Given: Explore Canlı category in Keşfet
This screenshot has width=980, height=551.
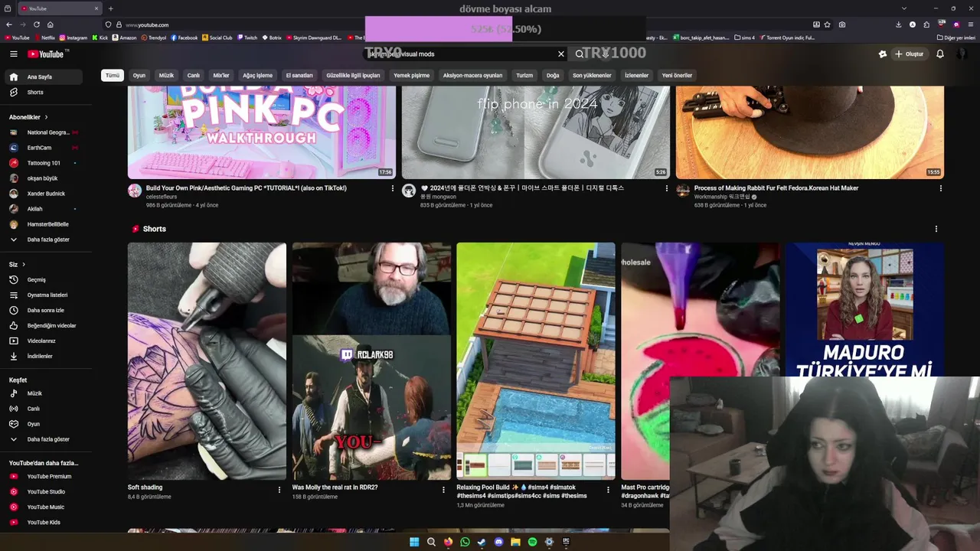Looking at the screenshot, I should coord(44,409).
